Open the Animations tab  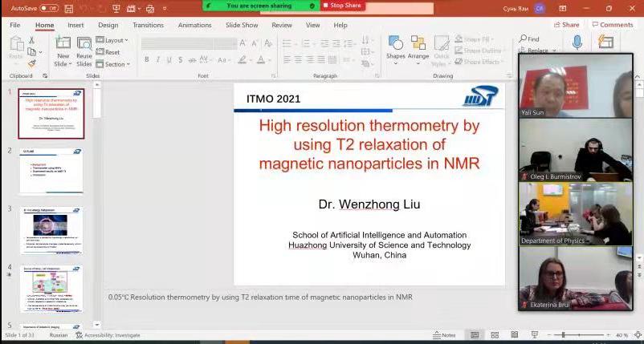pyautogui.click(x=194, y=25)
